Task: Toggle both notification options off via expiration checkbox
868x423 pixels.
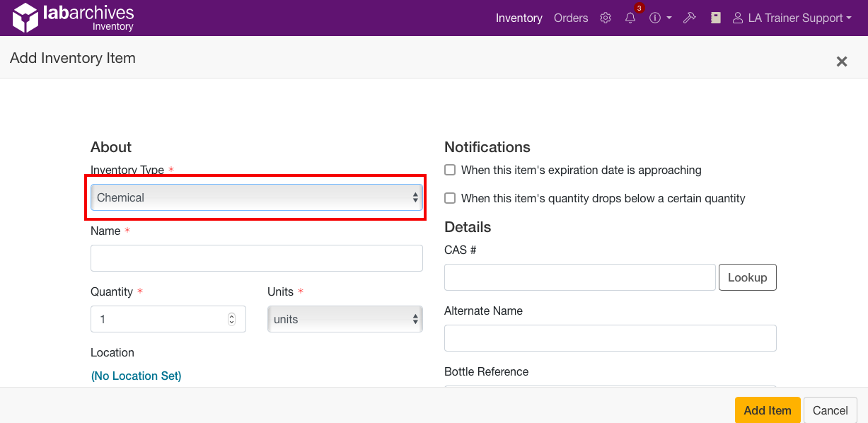Action: tap(450, 170)
